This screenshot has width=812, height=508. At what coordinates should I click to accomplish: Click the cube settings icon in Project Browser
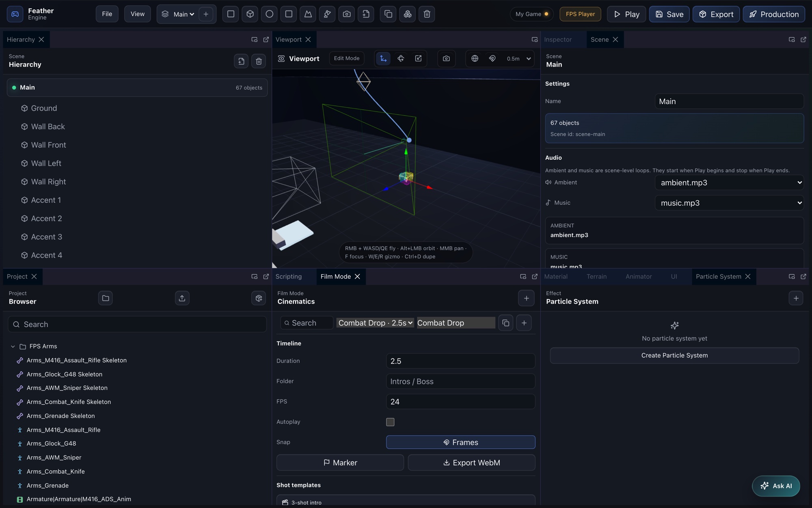tap(259, 298)
